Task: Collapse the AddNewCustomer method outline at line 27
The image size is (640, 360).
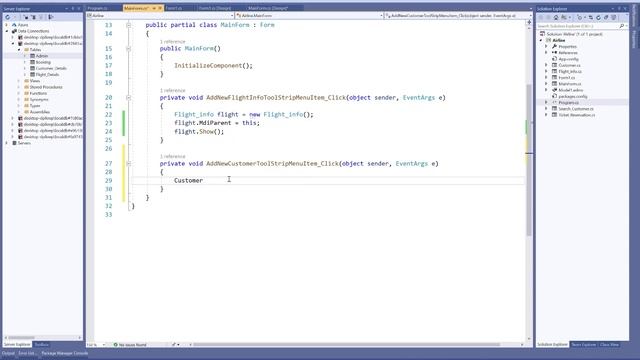Action: point(129,164)
